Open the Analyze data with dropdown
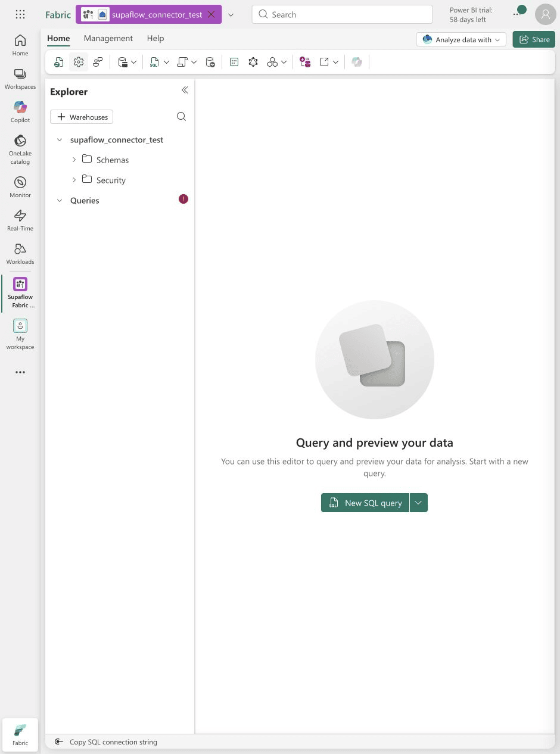Screen dimensions: 560x754 coord(461,39)
